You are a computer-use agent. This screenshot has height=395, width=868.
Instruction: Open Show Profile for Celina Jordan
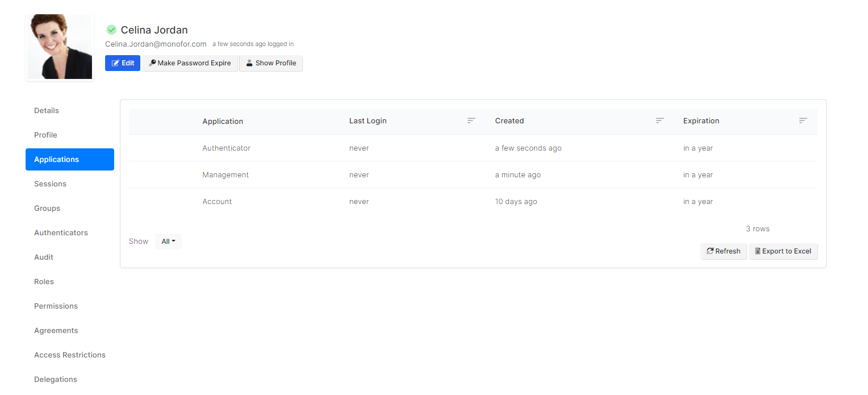[271, 63]
